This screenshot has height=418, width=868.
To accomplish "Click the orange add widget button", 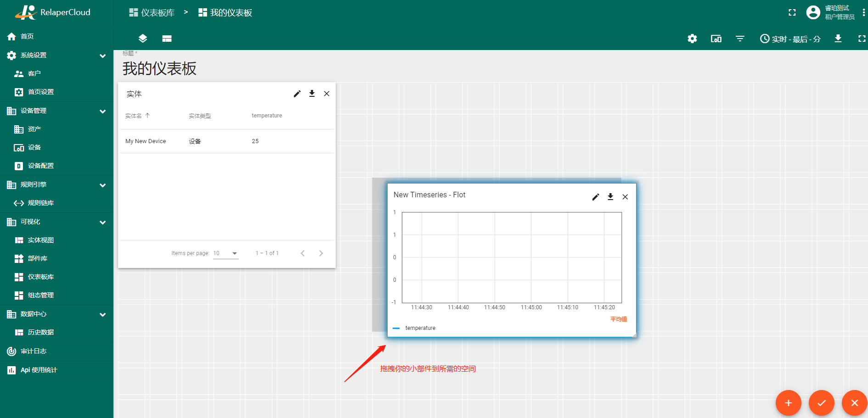I will (x=789, y=403).
